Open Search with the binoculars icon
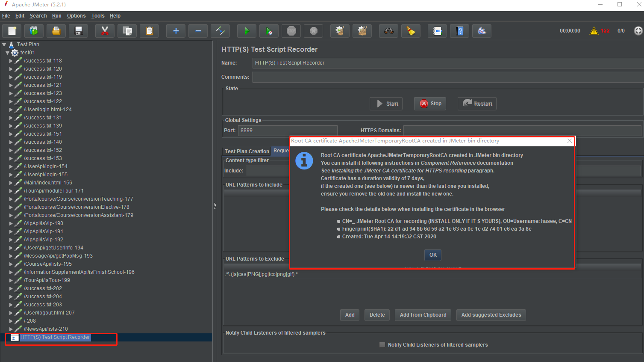Viewport: 644px width, 362px height. pos(389,31)
